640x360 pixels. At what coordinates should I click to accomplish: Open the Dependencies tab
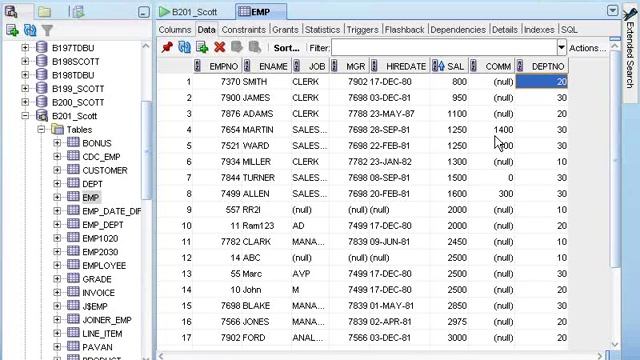458,29
